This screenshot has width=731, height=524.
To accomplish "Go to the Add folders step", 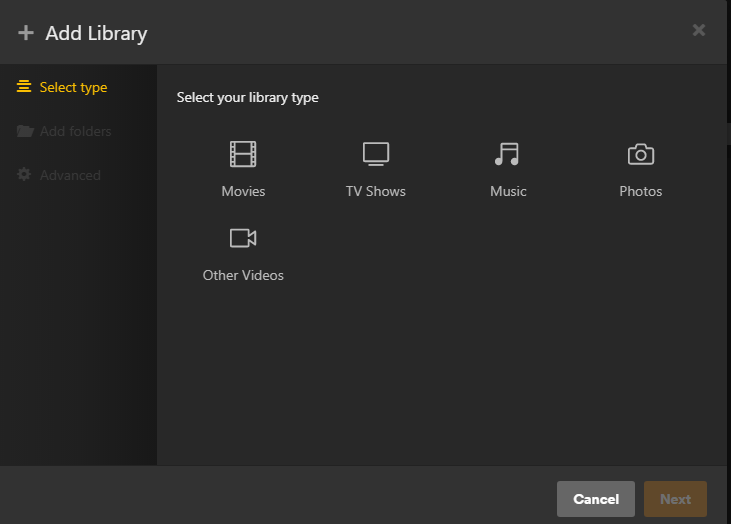I will pos(64,131).
